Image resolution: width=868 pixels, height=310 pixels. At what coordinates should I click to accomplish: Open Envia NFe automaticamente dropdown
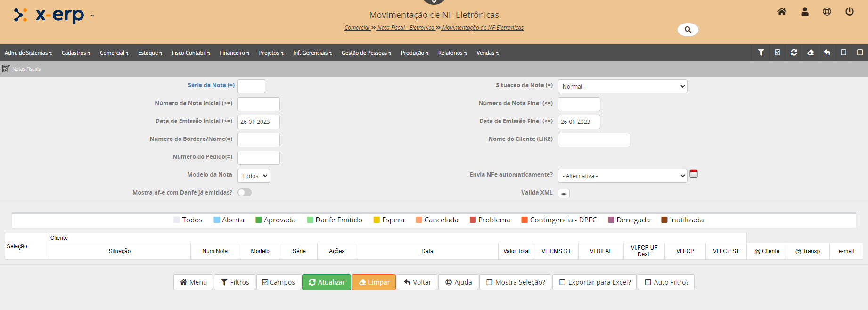[x=622, y=176]
